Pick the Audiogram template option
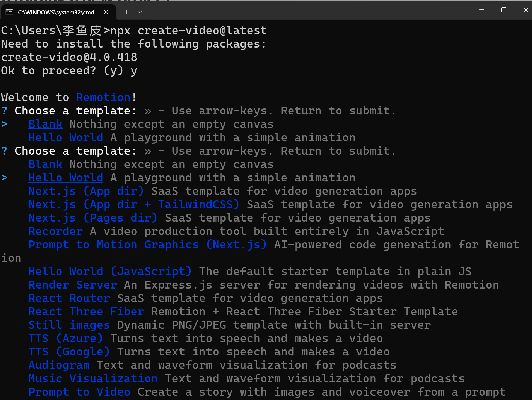The height and width of the screenshot is (400, 532). [59, 365]
